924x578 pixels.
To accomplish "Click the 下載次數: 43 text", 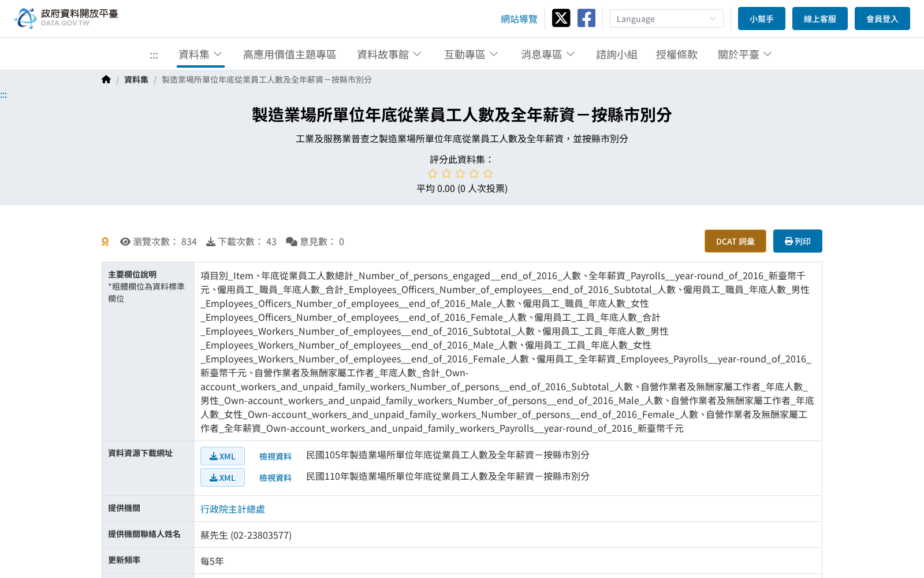I will coord(247,242).
